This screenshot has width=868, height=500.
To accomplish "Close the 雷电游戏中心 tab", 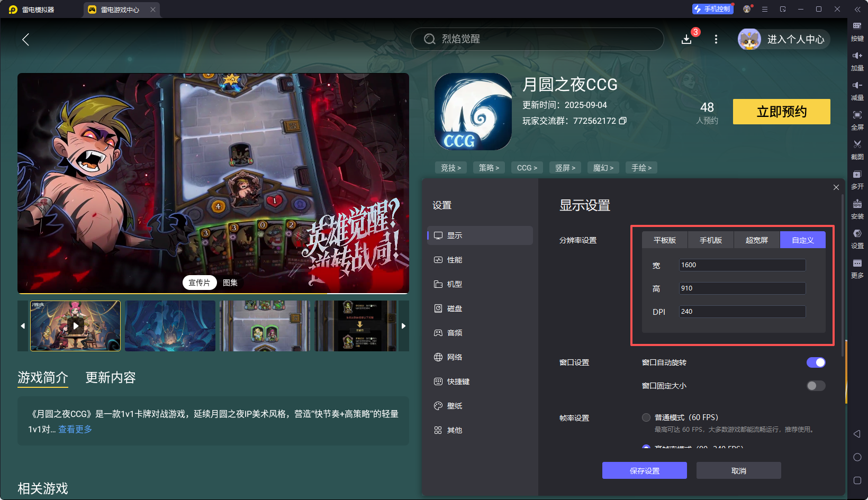I will (x=153, y=10).
